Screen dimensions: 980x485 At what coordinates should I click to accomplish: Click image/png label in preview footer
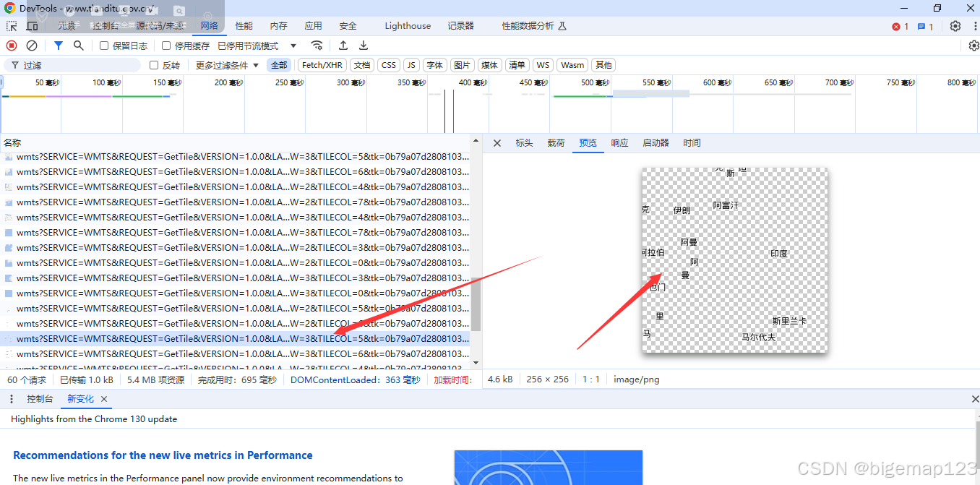(636, 379)
